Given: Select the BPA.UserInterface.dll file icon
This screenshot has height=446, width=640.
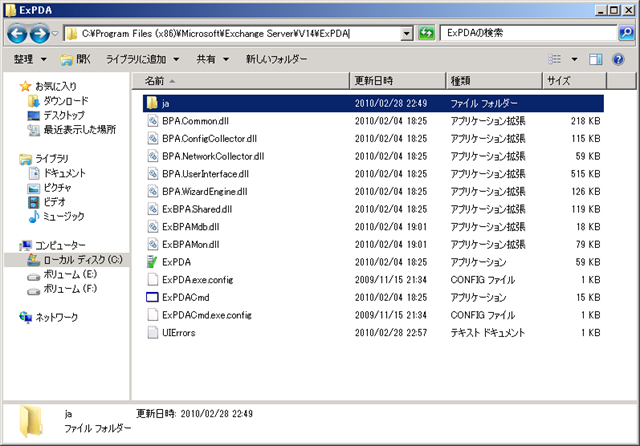Looking at the screenshot, I should click(x=153, y=174).
